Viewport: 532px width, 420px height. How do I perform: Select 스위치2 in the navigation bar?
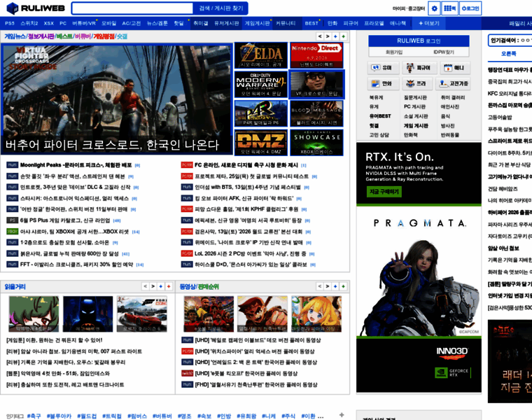29,23
